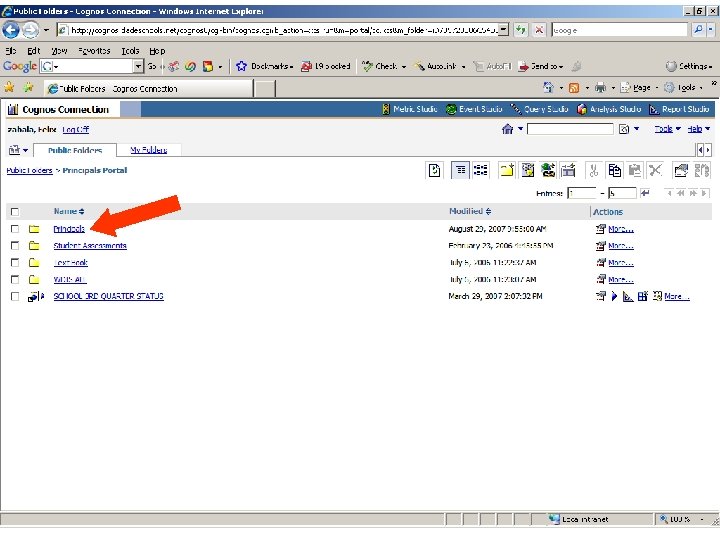Check SCHOOL 3RD QUARTER STATUS checkbox

15,296
